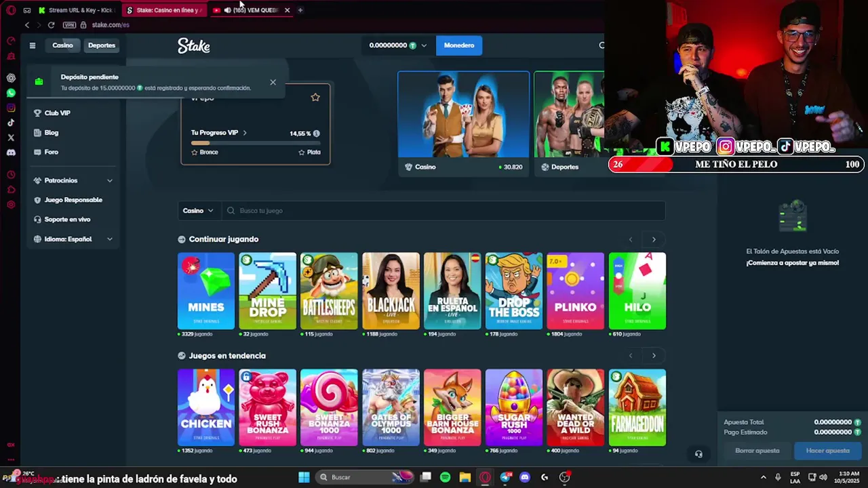Switch to Casino tab
Viewport: 868px width, 488px height.
62,45
